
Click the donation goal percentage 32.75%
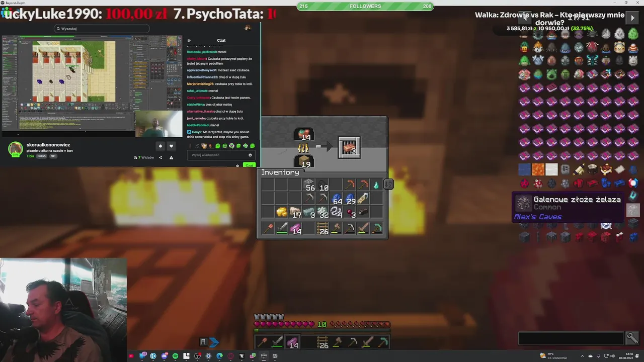(583, 29)
